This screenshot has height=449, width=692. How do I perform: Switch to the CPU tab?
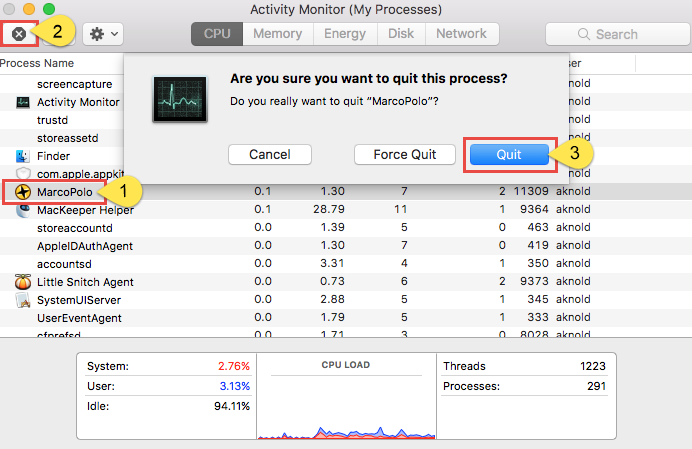coord(217,34)
